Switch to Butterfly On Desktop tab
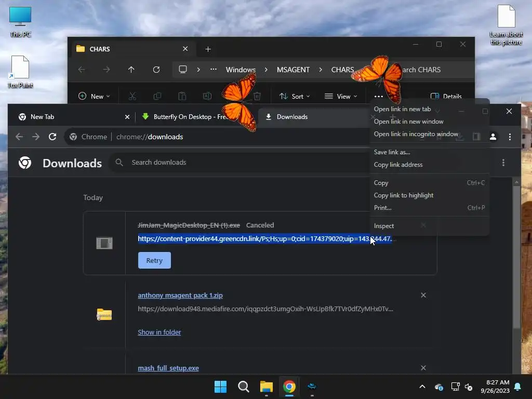This screenshot has width=532, height=399. click(190, 117)
